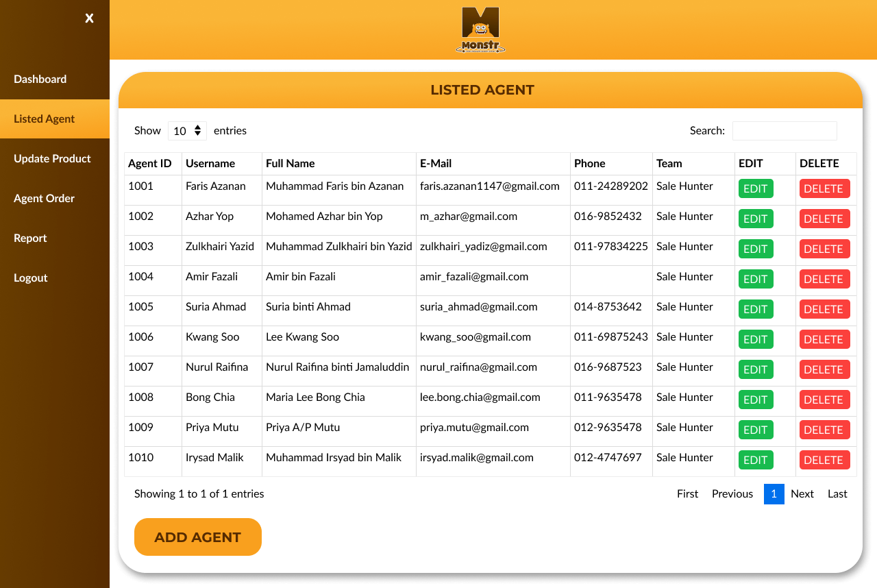Screen dimensions: 877x588
Task: Click the Monstr mascot logo
Action: tap(481, 29)
